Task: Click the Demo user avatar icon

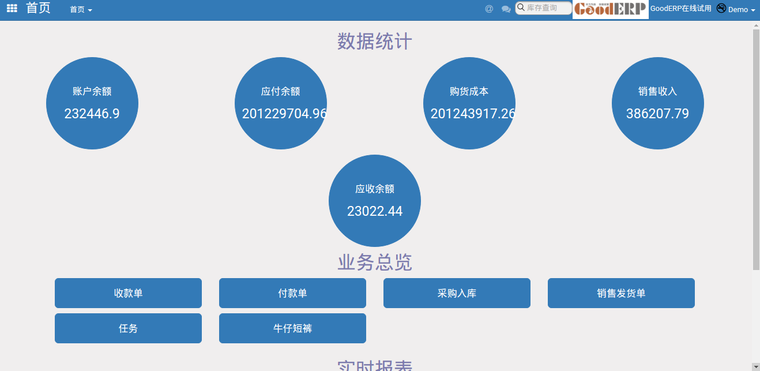Action: 721,8
